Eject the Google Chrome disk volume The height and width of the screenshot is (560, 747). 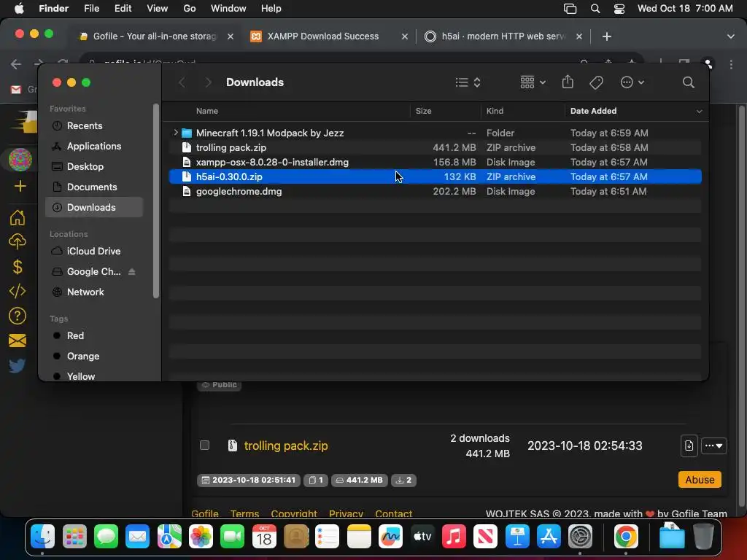pyautogui.click(x=132, y=271)
